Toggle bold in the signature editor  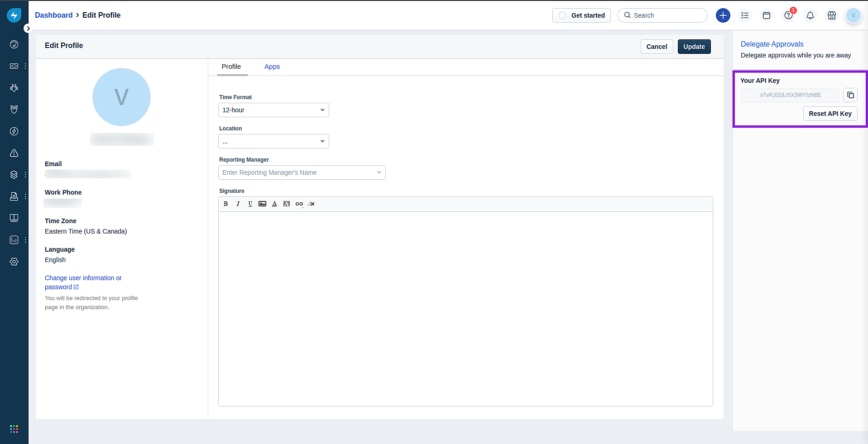tap(225, 204)
